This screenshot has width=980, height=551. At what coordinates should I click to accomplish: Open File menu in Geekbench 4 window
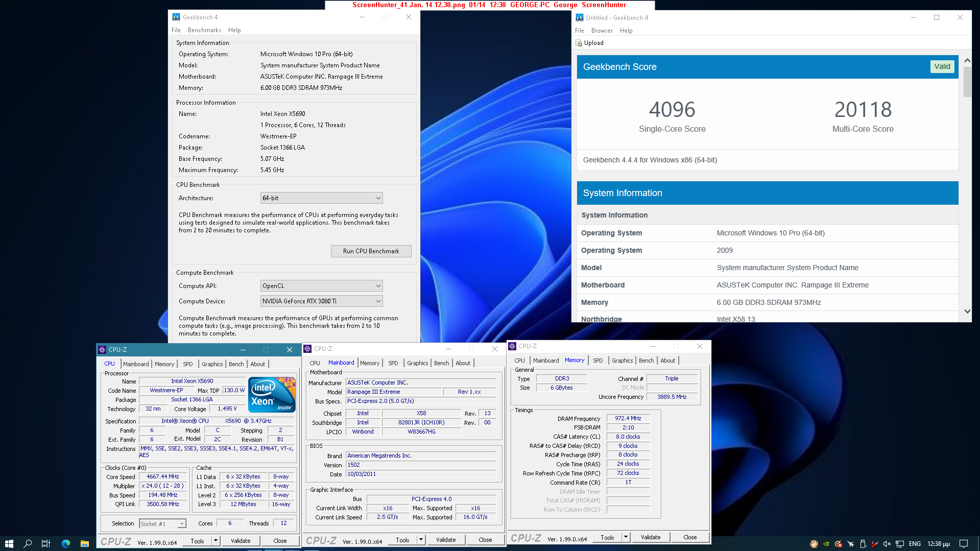point(176,30)
